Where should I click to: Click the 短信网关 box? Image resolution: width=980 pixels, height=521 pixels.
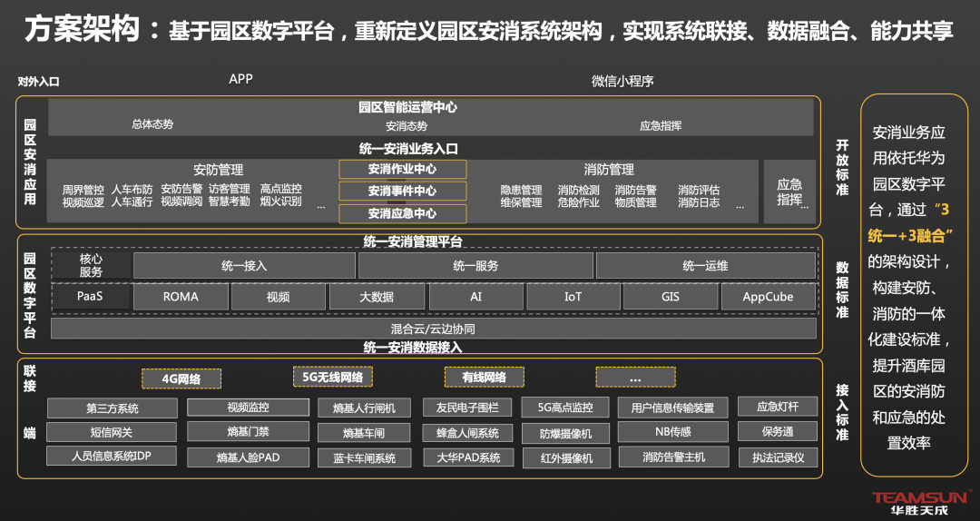coord(112,432)
